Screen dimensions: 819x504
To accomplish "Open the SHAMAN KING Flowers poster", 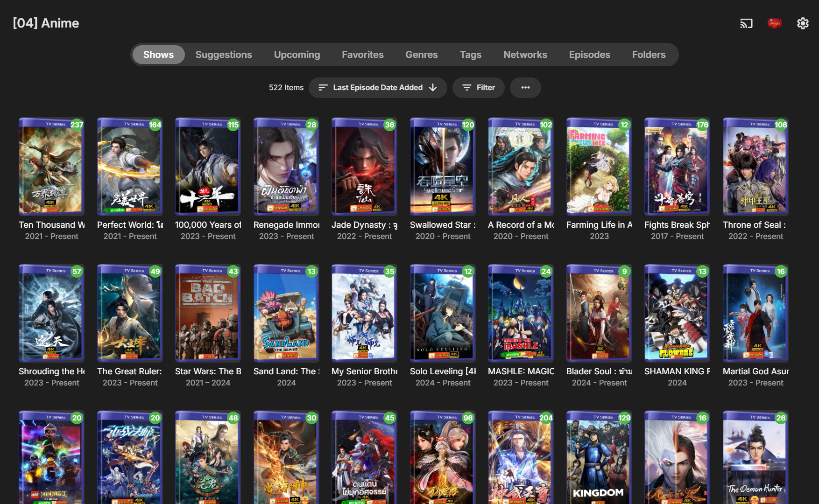I will (677, 313).
